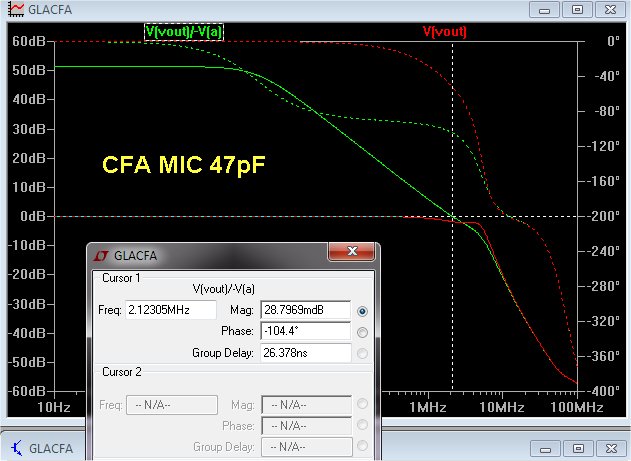The width and height of the screenshot is (631, 461).
Task: Minimize the bottom GLACFA schematic window
Action: point(545,448)
